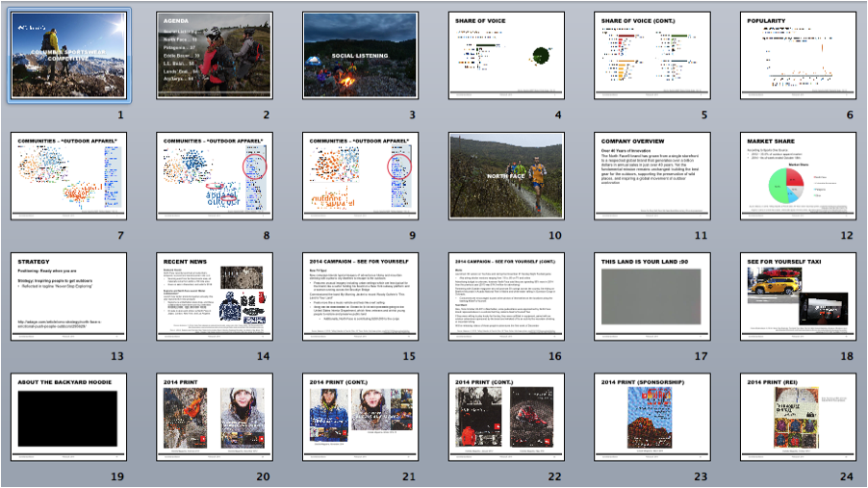
Task: Select slide 4 Share of Voice thumbnail
Action: (506, 55)
